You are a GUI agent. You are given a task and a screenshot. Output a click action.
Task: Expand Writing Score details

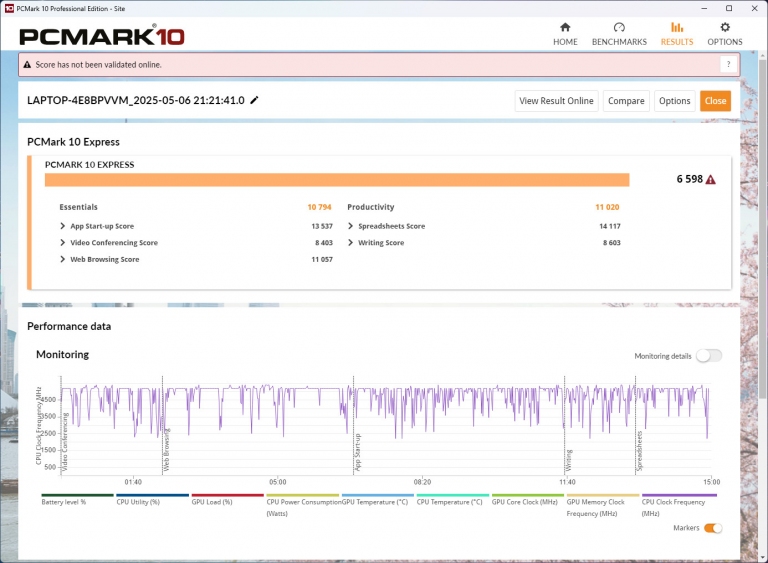[x=350, y=243]
